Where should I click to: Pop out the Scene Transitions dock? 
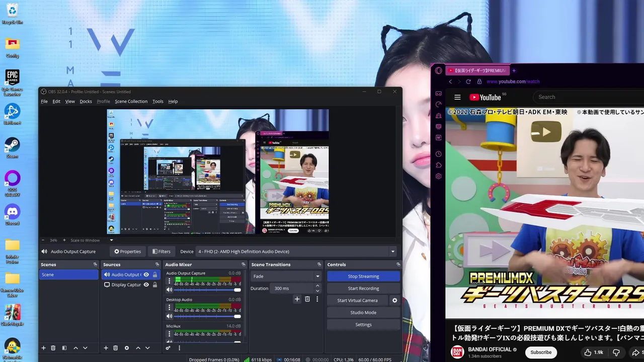tap(319, 264)
